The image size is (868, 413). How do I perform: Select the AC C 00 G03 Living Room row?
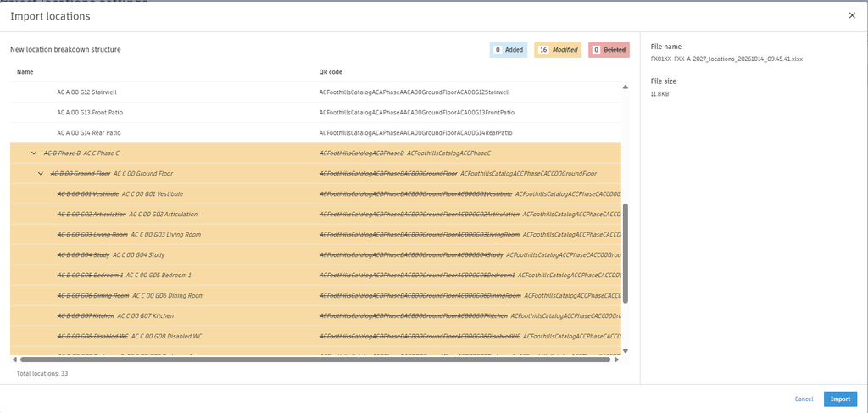315,235
